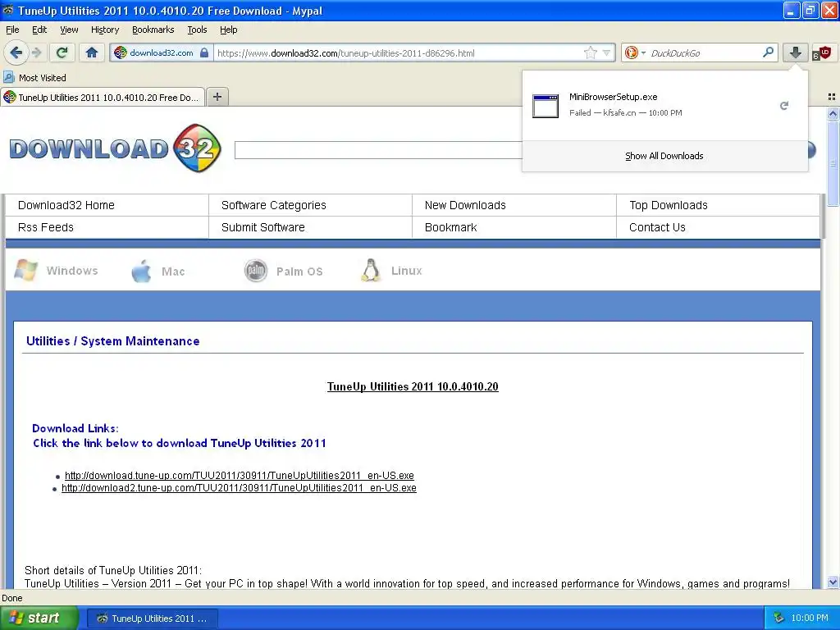Go to Download32 Home
The height and width of the screenshot is (630, 840).
coord(66,205)
